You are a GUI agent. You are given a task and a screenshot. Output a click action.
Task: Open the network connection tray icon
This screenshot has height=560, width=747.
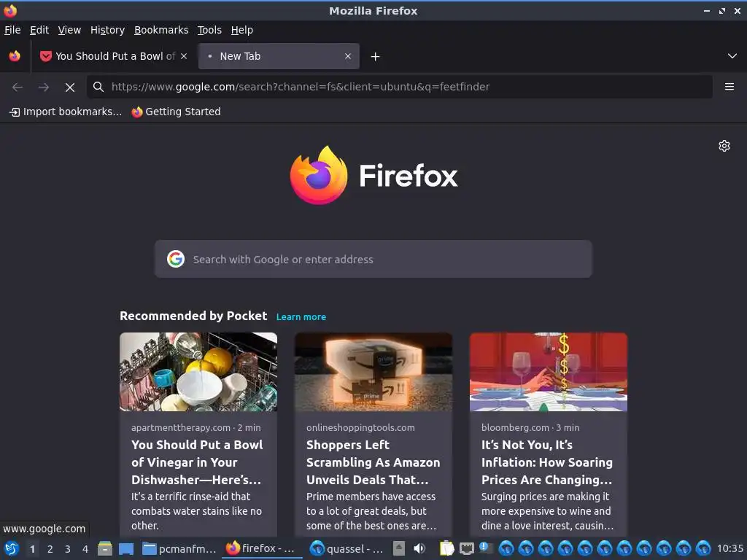point(466,549)
